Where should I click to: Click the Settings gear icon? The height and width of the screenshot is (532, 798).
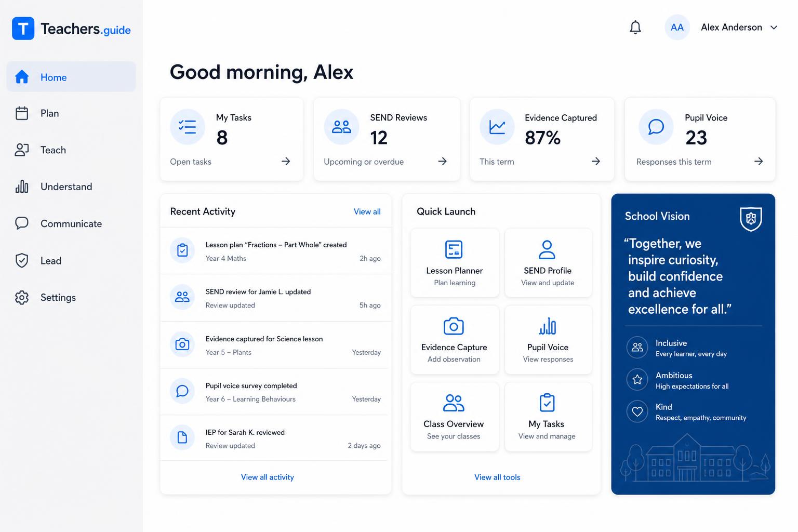click(x=22, y=298)
